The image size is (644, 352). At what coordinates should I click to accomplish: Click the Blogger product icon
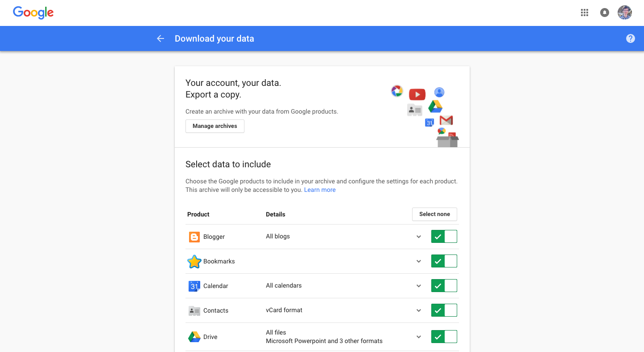click(194, 237)
